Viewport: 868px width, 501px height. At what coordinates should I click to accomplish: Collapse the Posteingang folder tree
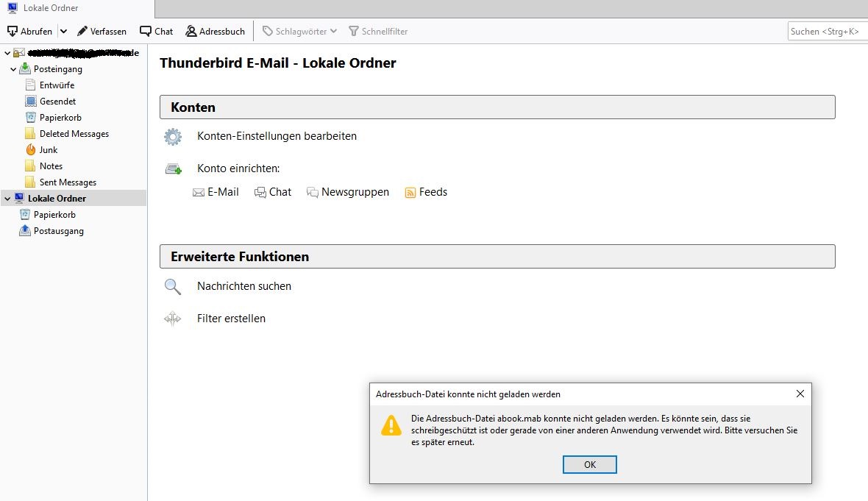point(13,70)
